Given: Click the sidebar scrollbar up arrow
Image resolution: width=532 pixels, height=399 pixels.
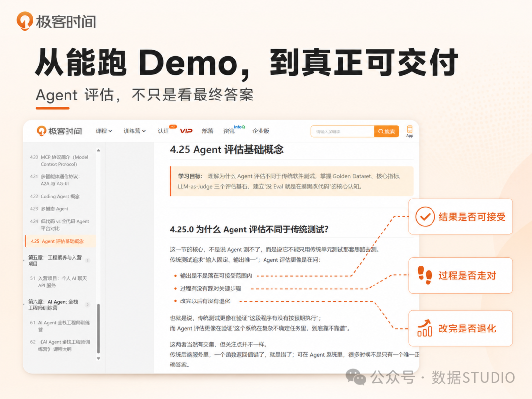Looking at the screenshot, I should pyautogui.click(x=98, y=150).
